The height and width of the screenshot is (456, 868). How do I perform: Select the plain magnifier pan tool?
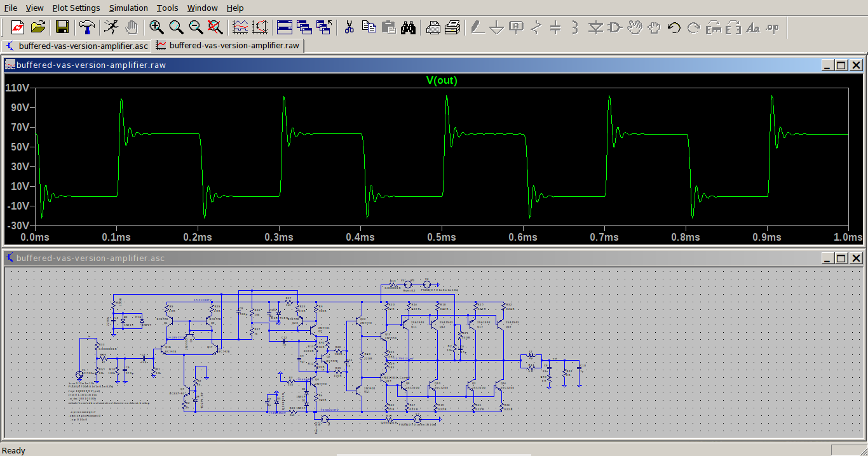(176, 27)
